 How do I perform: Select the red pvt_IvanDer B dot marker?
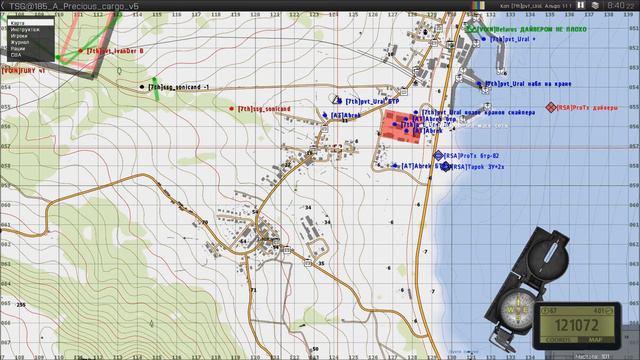80,51
